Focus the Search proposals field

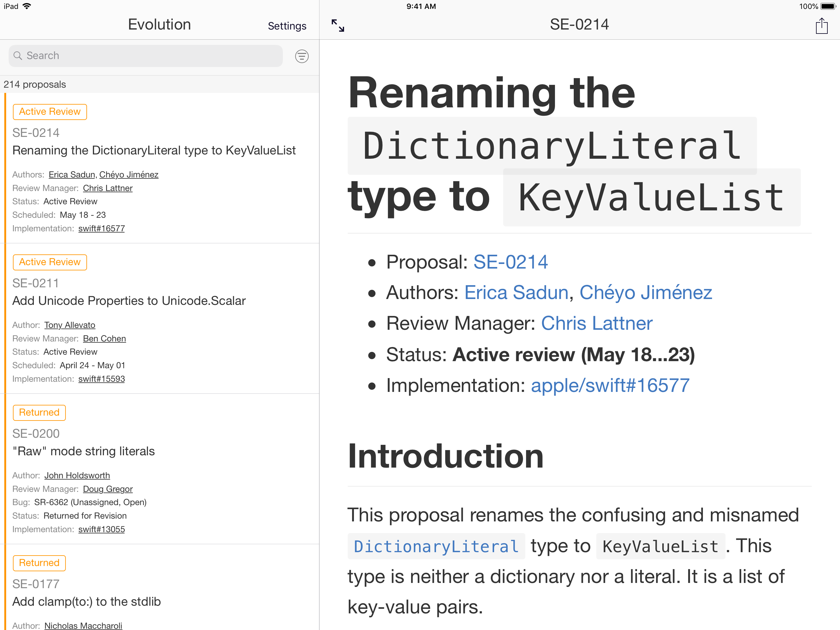coord(152,56)
